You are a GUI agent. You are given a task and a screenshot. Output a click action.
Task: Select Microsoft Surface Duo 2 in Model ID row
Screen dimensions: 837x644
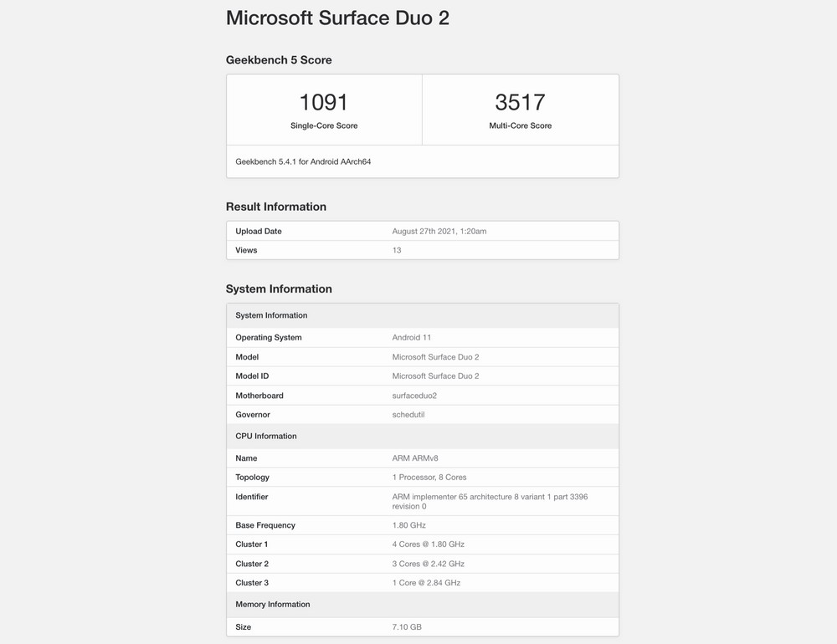[435, 376]
